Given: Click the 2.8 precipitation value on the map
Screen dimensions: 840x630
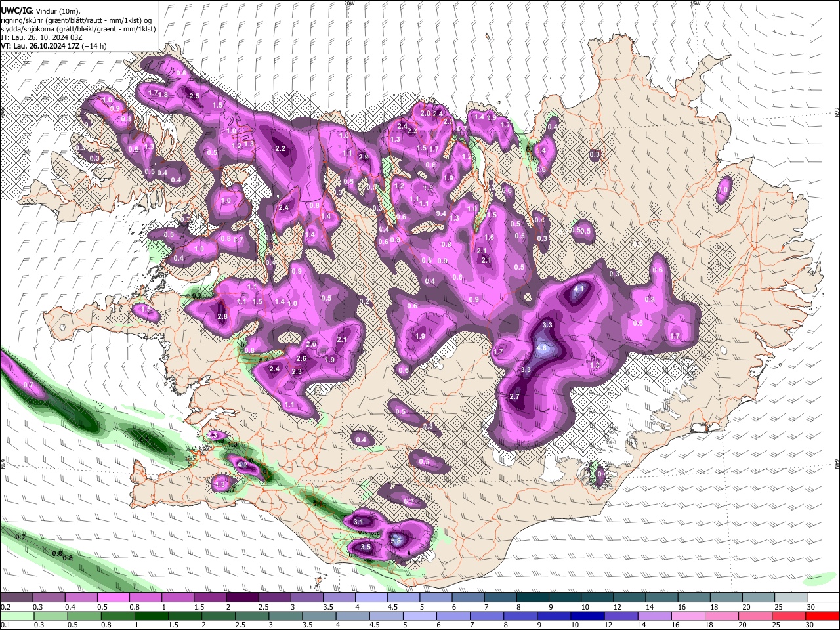Looking at the screenshot, I should pyautogui.click(x=222, y=317).
